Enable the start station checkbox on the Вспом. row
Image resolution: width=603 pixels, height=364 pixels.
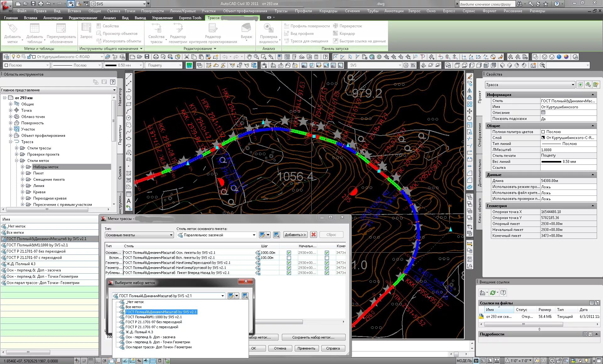pos(289,258)
